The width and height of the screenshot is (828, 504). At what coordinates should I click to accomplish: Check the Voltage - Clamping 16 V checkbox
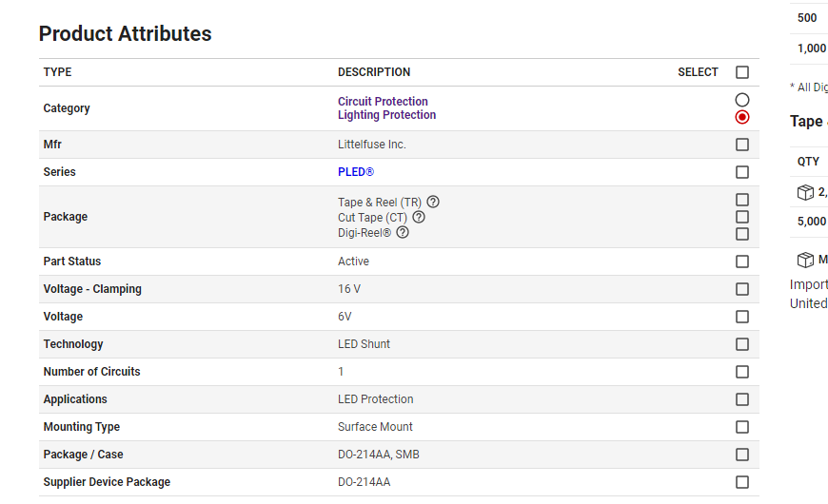(742, 289)
